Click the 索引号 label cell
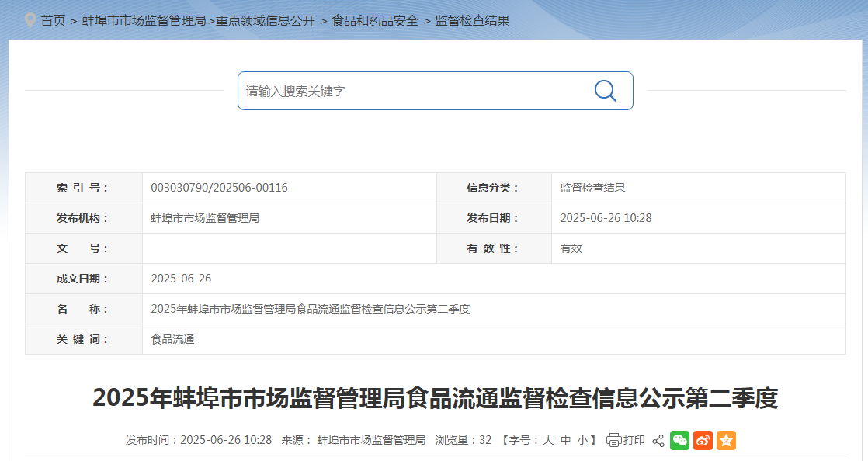The height and width of the screenshot is (461, 868). coord(84,188)
